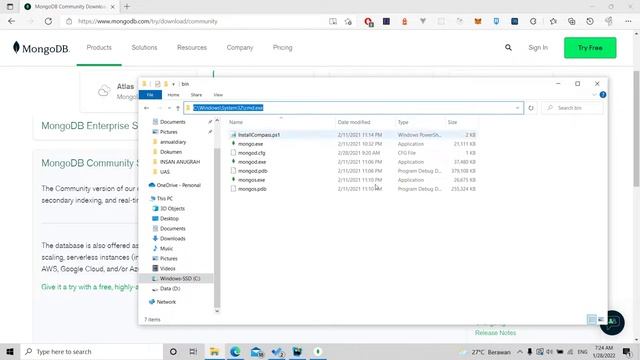Open the notification center icon
Image resolution: width=640 pixels, height=360 pixels.
627,351
